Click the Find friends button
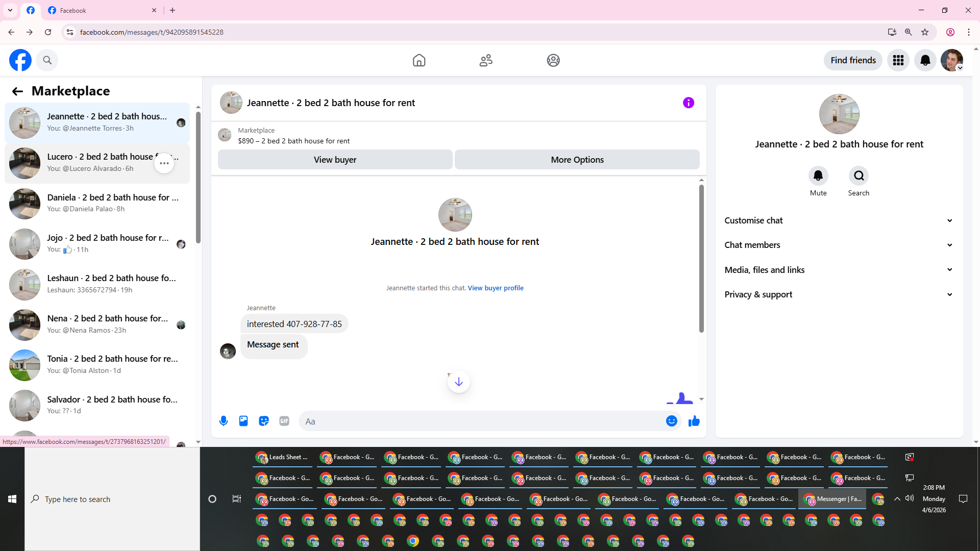 (853, 60)
